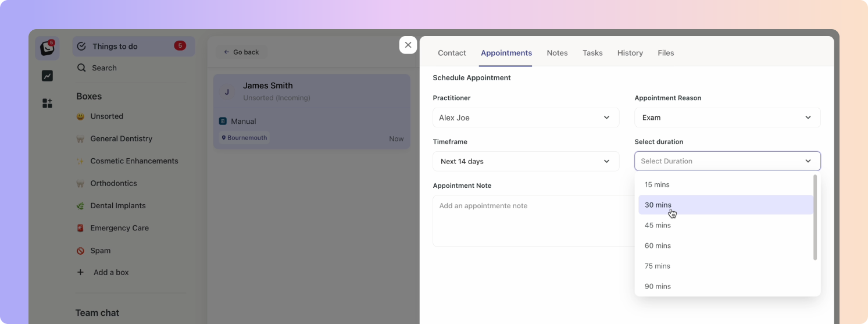This screenshot has height=324, width=868.
Task: Open the analytics chart icon in sidebar
Action: [x=47, y=76]
